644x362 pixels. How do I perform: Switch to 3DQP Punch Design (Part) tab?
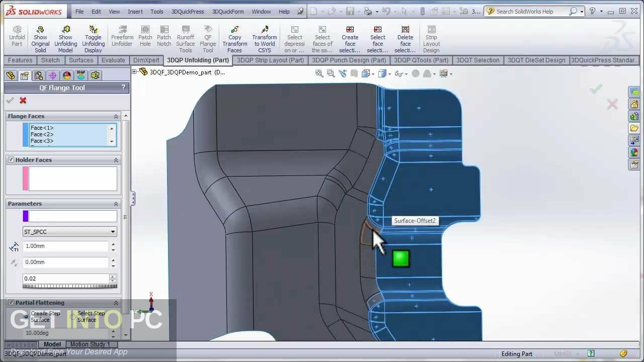coord(349,60)
